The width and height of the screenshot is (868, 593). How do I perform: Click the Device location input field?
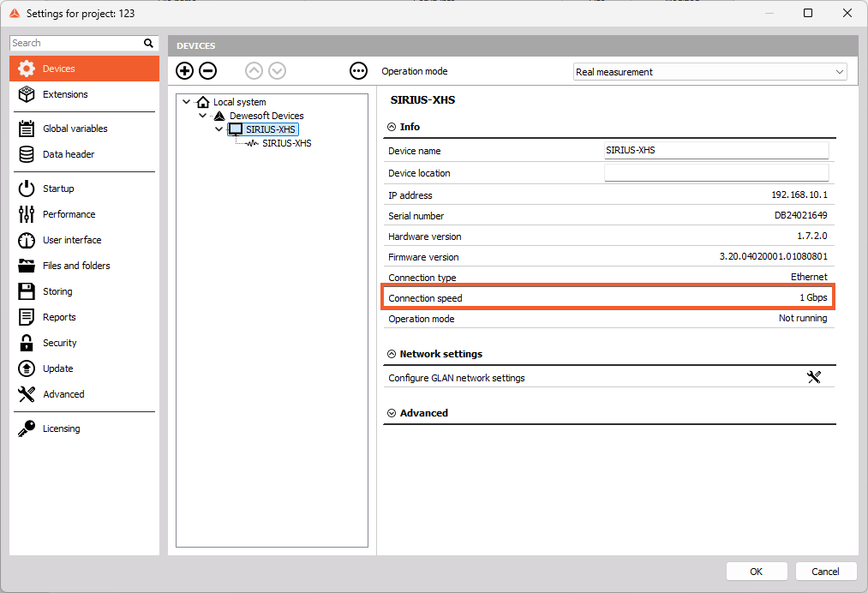click(x=716, y=173)
